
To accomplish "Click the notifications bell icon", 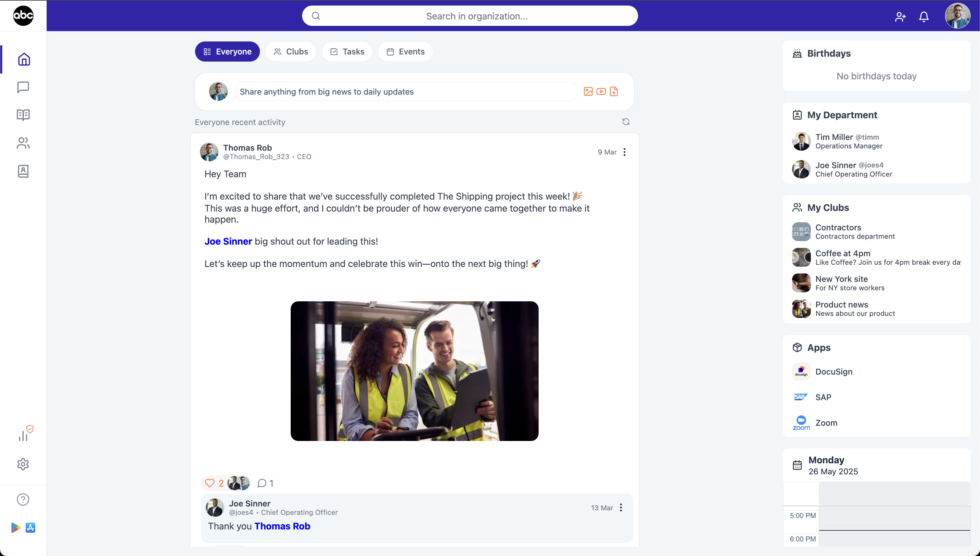I will tap(924, 17).
